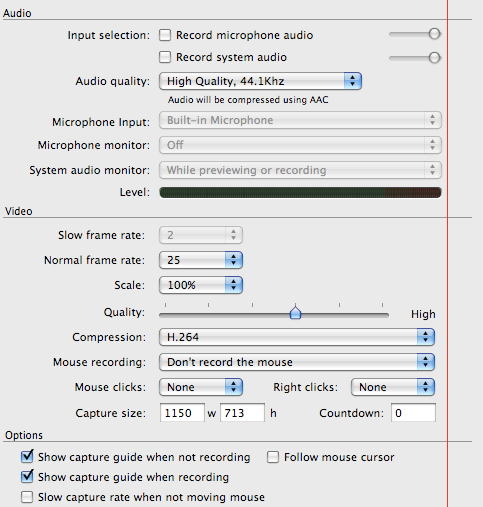Click the Countdown input field
Image resolution: width=483 pixels, height=507 pixels.
coord(413,413)
